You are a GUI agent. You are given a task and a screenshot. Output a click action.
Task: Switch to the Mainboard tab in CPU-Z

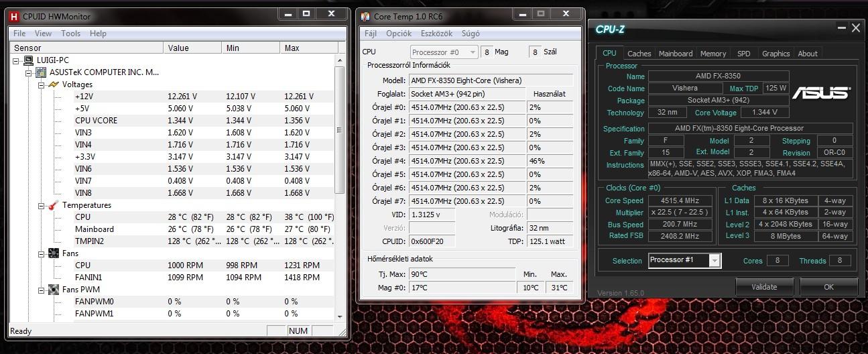(x=676, y=54)
